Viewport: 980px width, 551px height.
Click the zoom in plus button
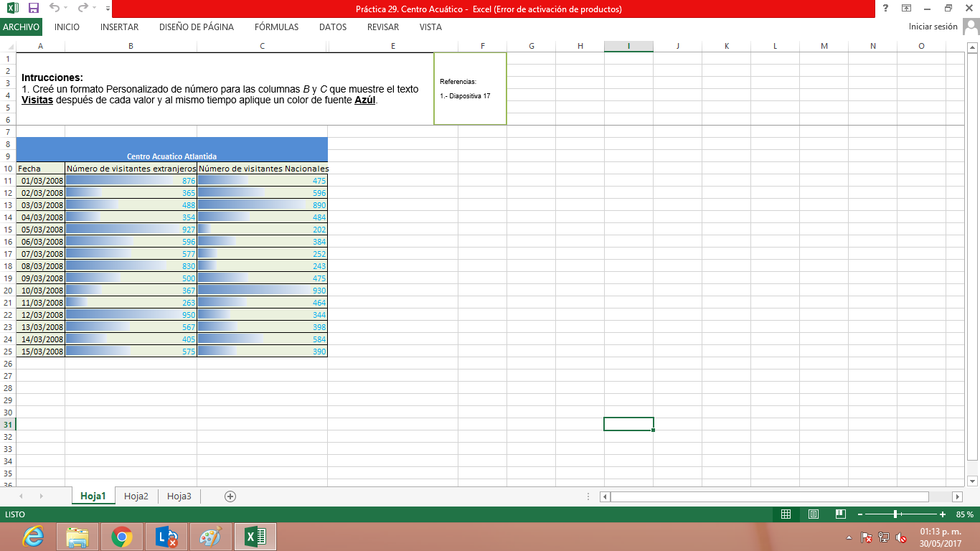pos(943,514)
